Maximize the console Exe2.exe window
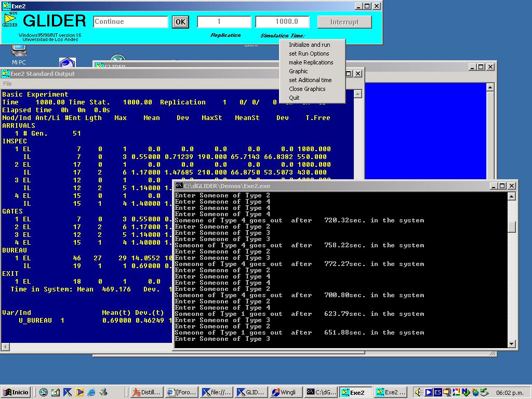The width and height of the screenshot is (532, 399). 502,186
